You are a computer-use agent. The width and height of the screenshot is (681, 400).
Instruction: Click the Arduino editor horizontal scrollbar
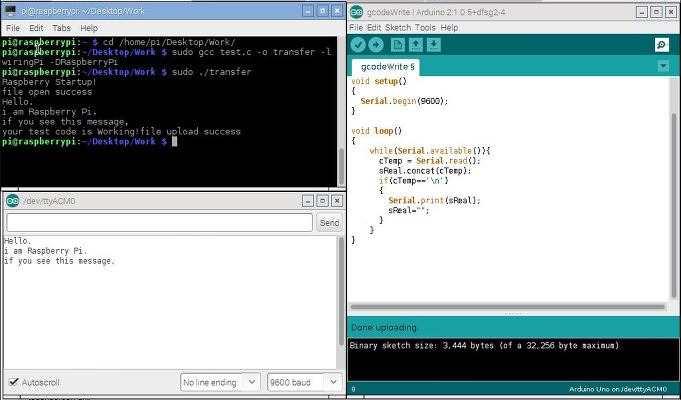[x=508, y=307]
